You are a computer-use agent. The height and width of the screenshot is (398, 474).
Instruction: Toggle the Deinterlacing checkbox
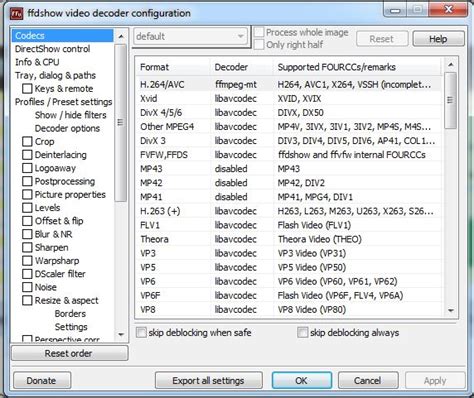(27, 155)
